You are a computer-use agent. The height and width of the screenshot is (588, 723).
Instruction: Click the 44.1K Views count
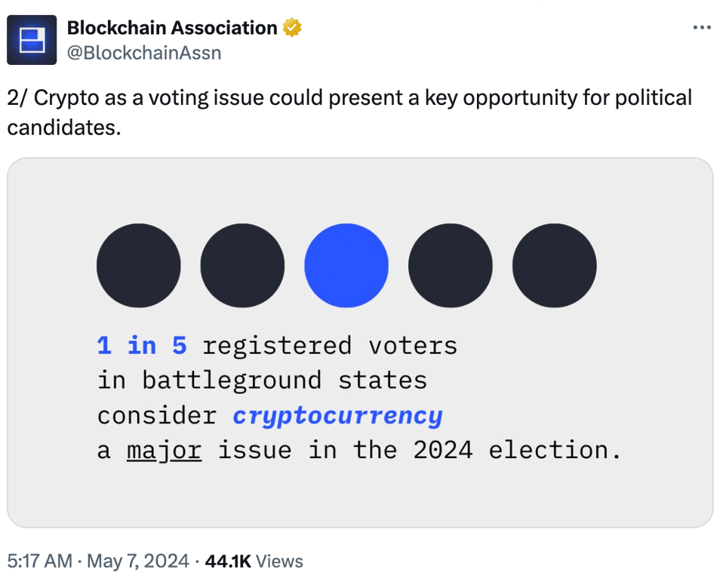(x=254, y=562)
